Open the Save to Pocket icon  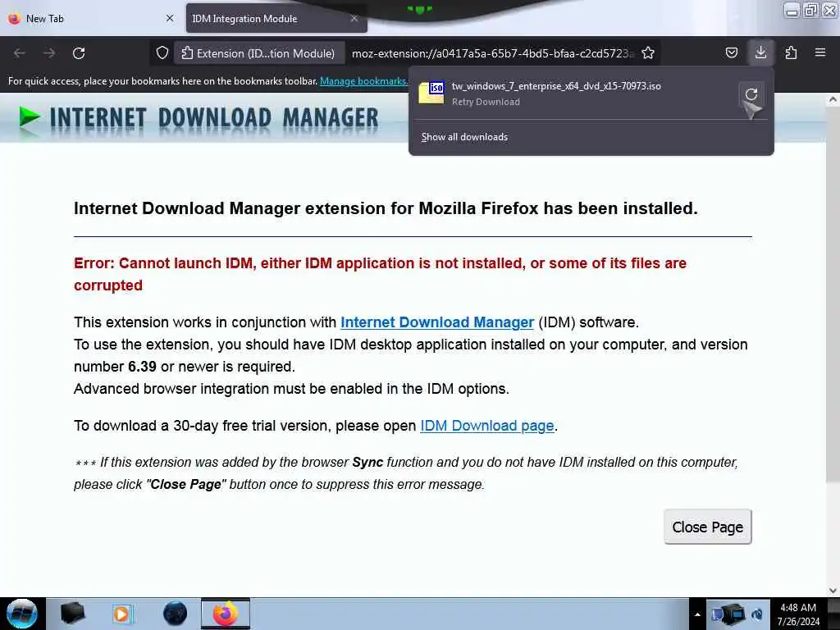pos(731,52)
